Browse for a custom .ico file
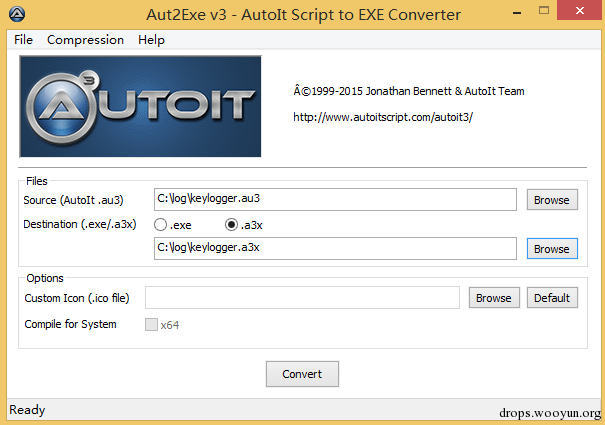Image resolution: width=605 pixels, height=425 pixels. (x=494, y=298)
